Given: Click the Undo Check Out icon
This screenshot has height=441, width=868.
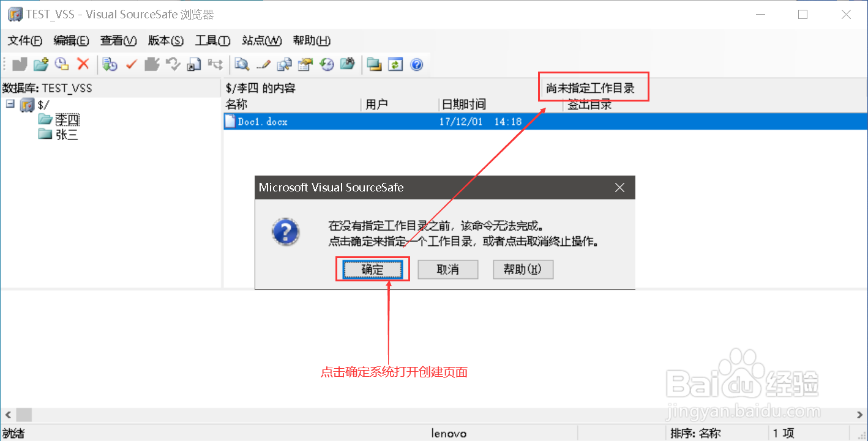Looking at the screenshot, I should [x=173, y=64].
